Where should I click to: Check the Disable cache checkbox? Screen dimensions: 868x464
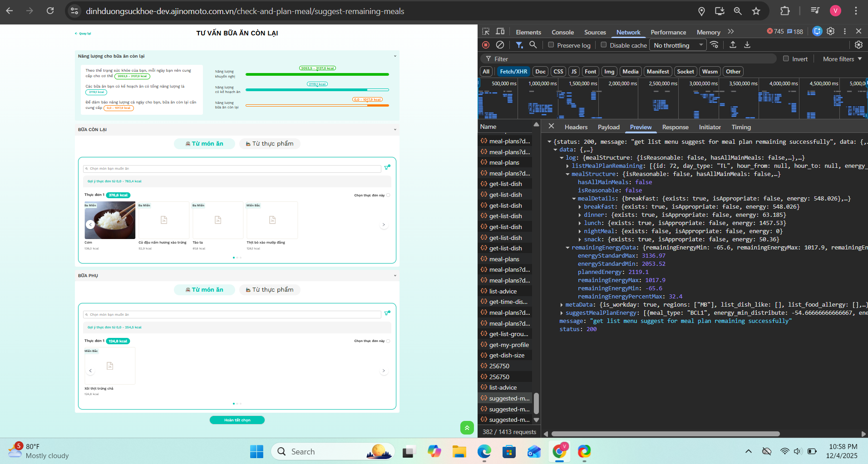[x=604, y=45]
